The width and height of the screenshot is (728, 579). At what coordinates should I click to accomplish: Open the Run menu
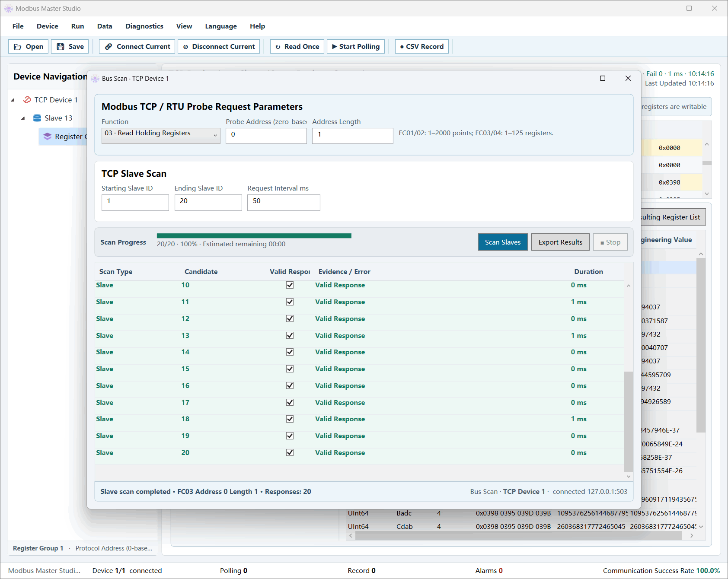click(78, 26)
